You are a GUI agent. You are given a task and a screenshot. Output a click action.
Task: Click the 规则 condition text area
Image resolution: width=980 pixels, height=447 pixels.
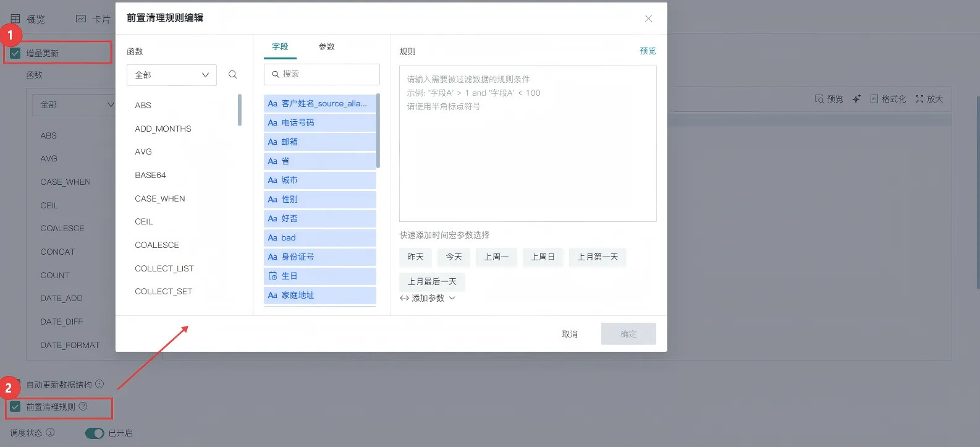(528, 155)
